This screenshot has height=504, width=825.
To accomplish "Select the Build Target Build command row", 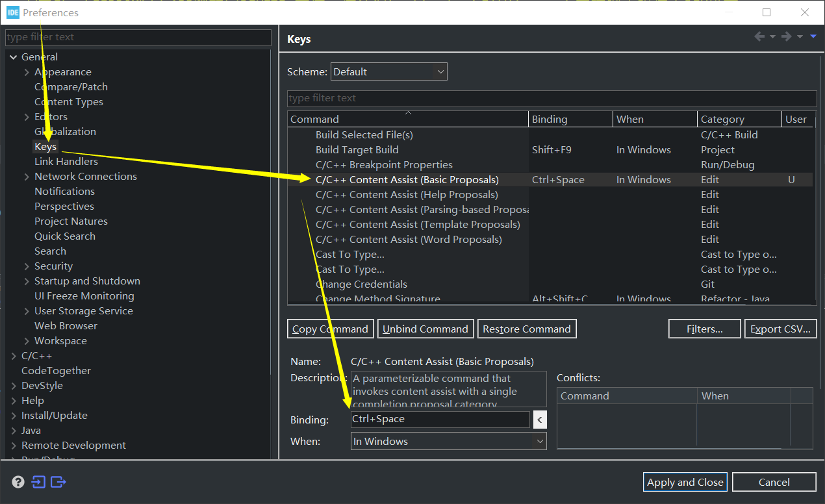I will pyautogui.click(x=357, y=150).
